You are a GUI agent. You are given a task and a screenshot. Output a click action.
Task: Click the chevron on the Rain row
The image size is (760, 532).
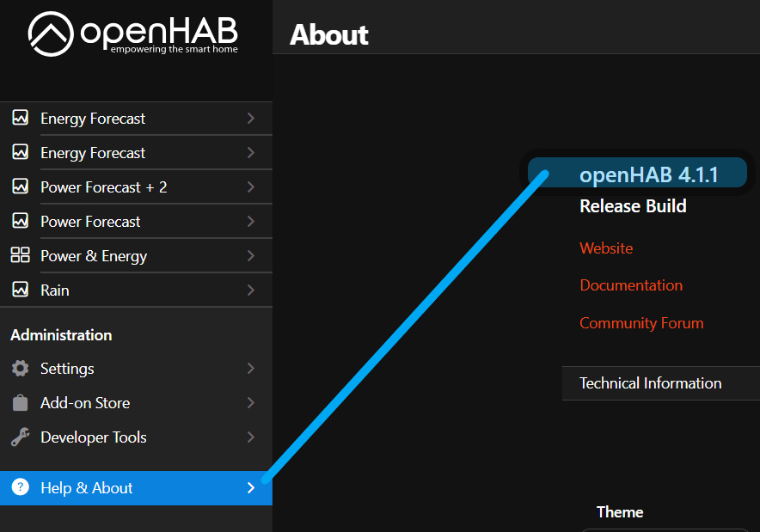[x=250, y=290]
